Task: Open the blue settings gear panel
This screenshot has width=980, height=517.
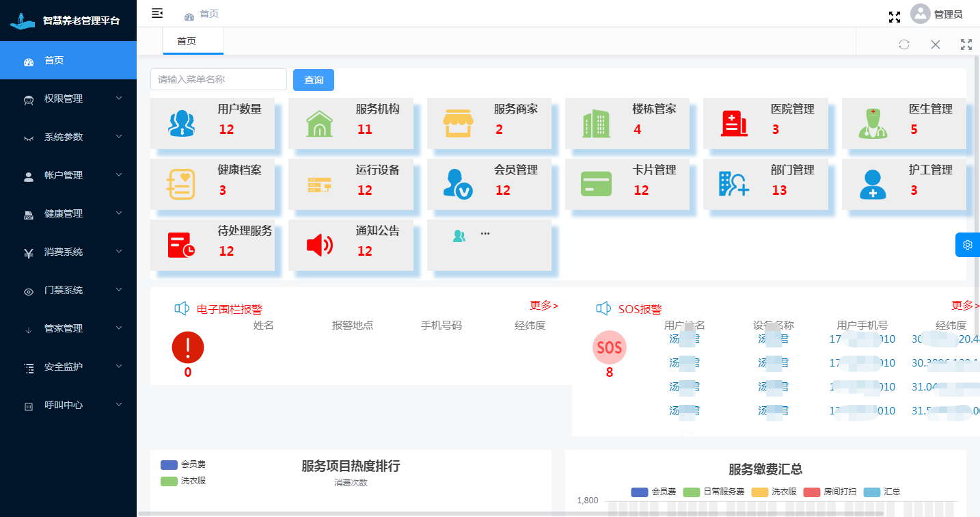Action: point(967,245)
